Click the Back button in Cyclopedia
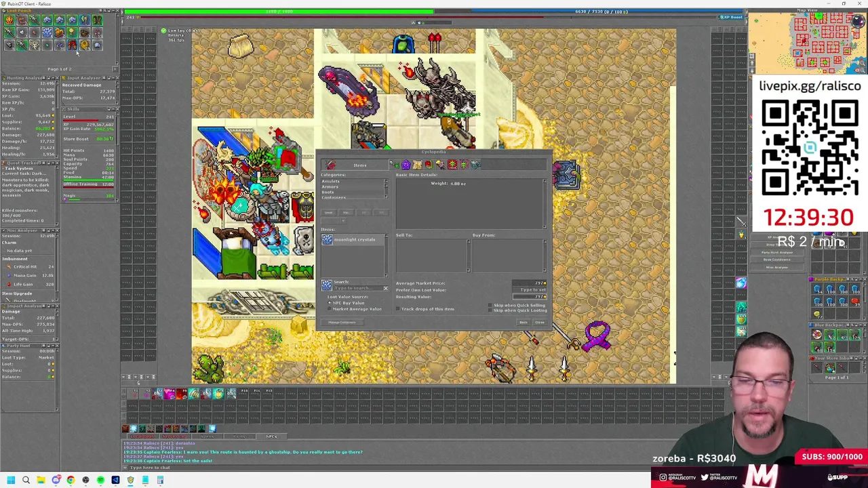Screen dimensions: 868x488 pos(524,323)
